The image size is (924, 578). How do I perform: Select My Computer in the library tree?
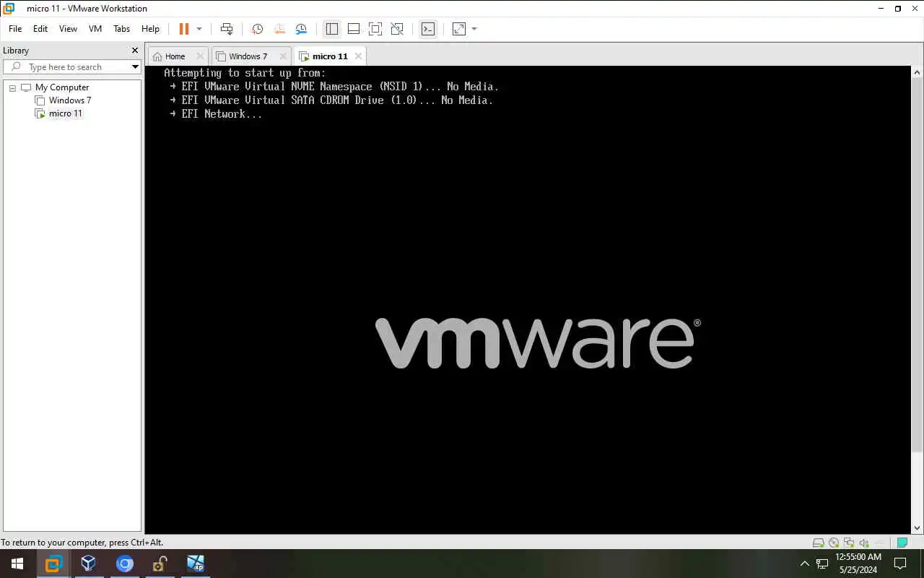click(62, 87)
